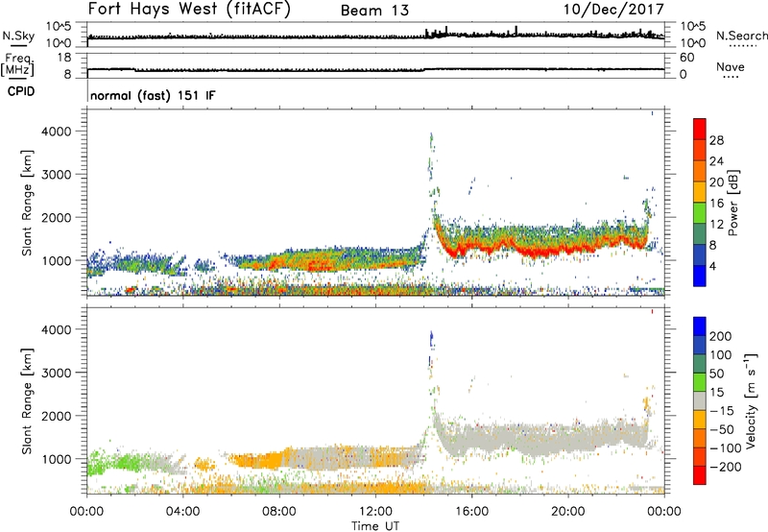Click the 'CPID' label

(x=21, y=91)
